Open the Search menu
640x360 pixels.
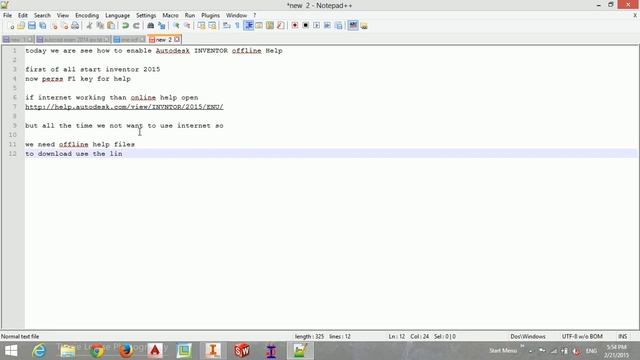[42, 16]
